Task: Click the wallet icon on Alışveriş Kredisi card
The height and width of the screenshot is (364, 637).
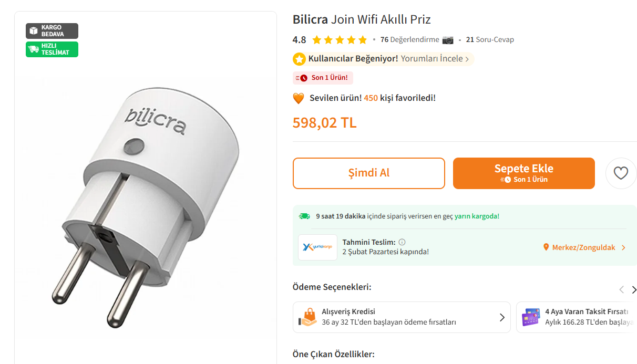Action: pos(309,317)
